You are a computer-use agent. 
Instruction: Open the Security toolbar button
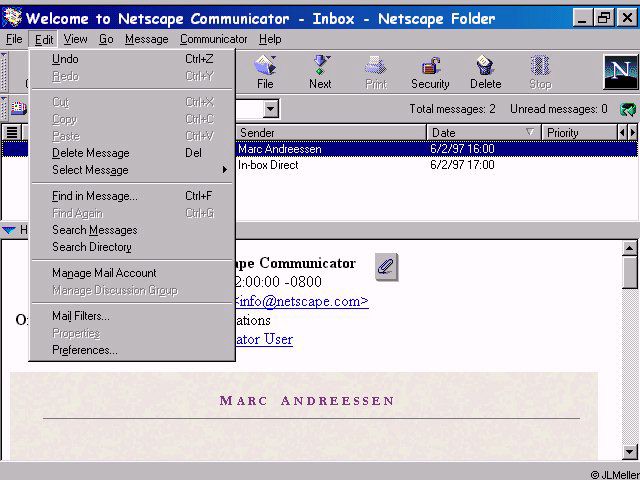430,72
